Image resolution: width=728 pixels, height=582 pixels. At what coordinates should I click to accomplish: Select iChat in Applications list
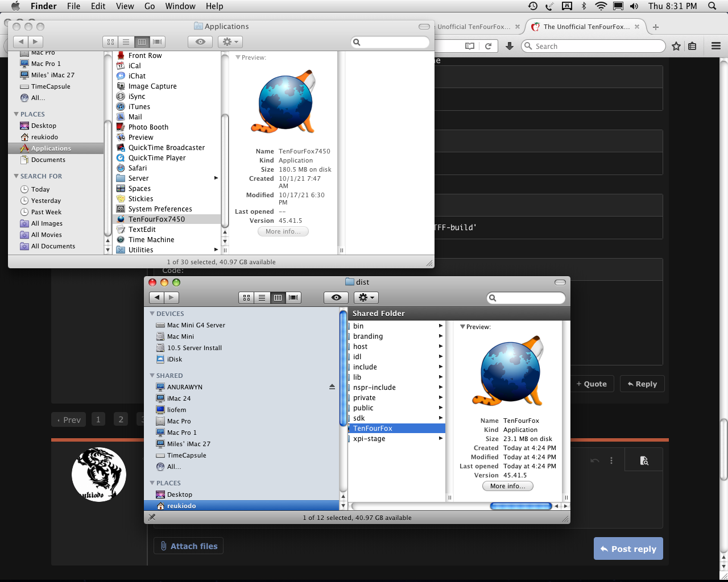click(x=136, y=76)
